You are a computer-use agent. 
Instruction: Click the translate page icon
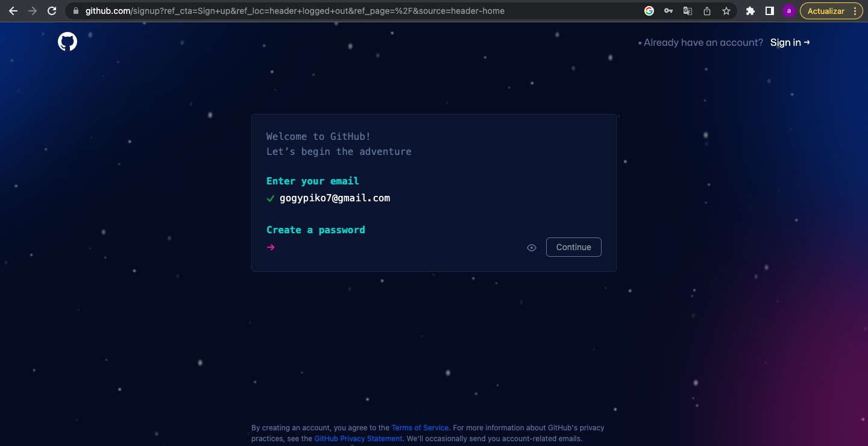(x=688, y=11)
